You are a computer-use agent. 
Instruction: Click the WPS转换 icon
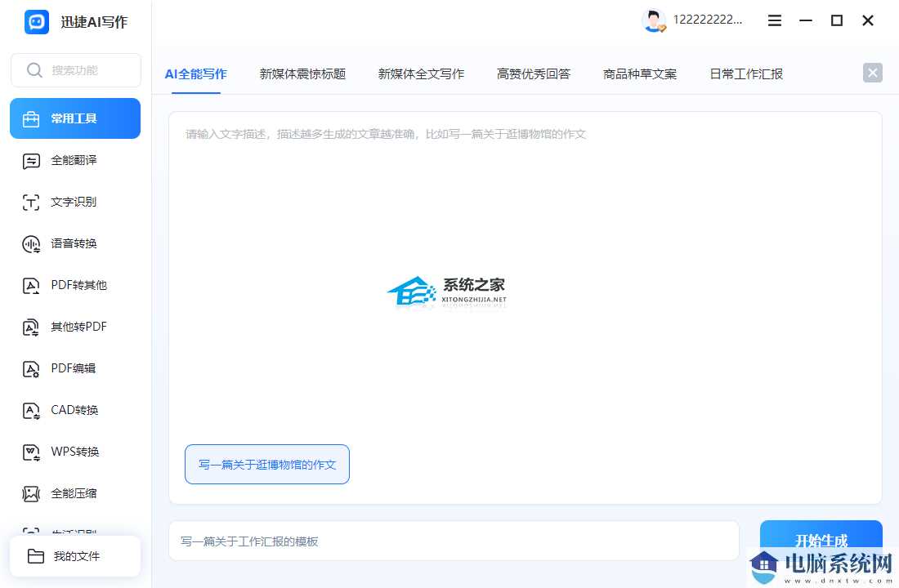coord(31,452)
